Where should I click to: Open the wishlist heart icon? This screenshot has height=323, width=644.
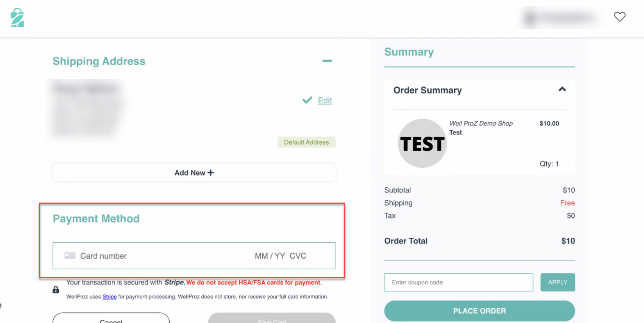click(619, 17)
